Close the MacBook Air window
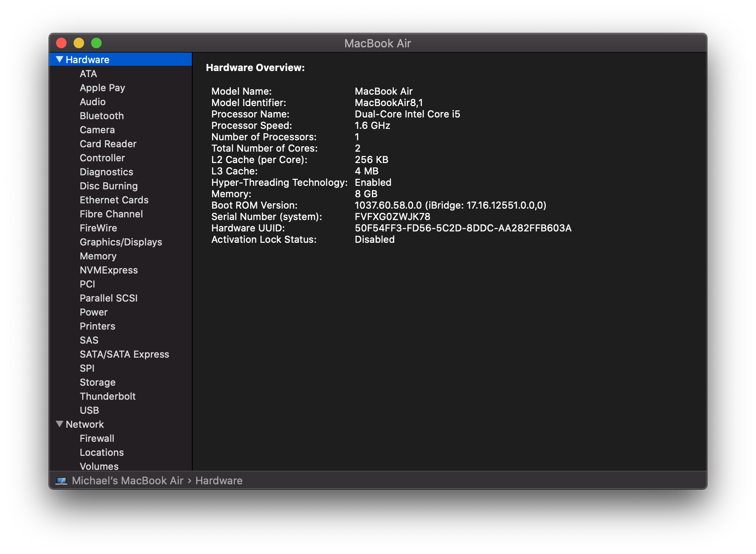Screen dimensions: 756x554 coord(61,43)
